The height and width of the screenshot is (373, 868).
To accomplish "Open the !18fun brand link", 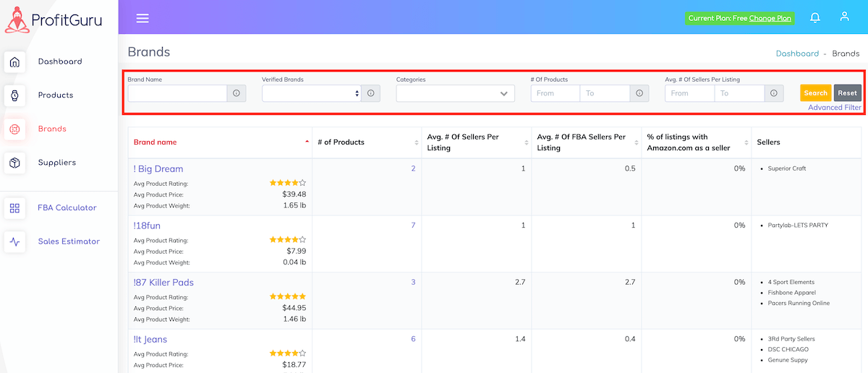I will (x=147, y=226).
